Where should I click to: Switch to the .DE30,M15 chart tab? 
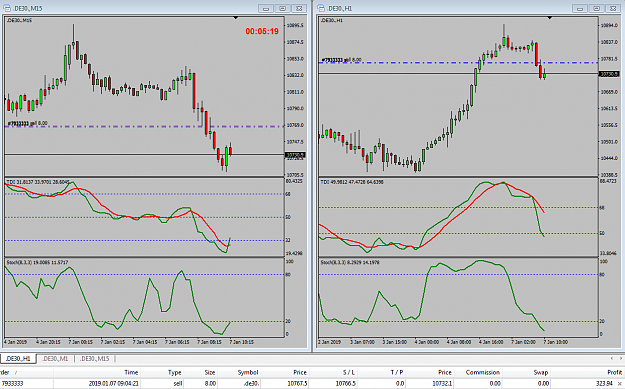(94, 359)
